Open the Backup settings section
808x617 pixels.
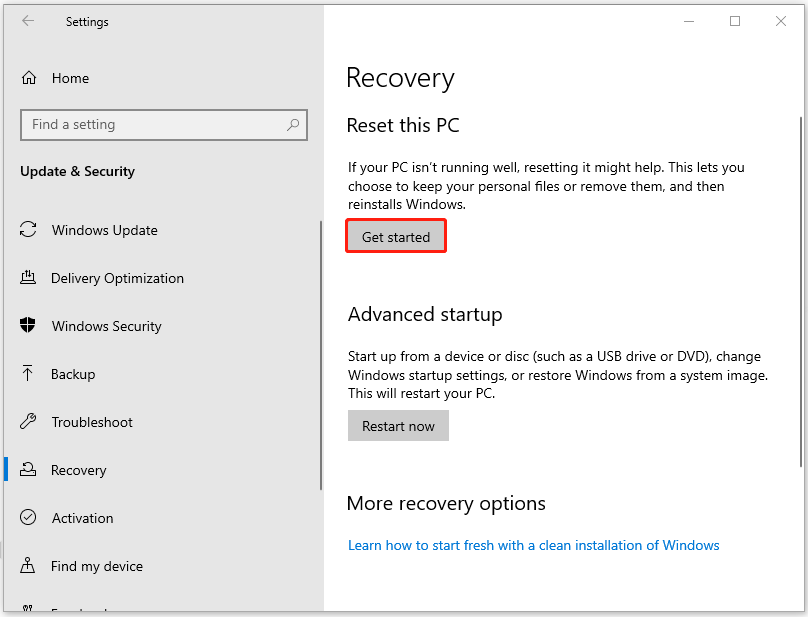pos(73,374)
